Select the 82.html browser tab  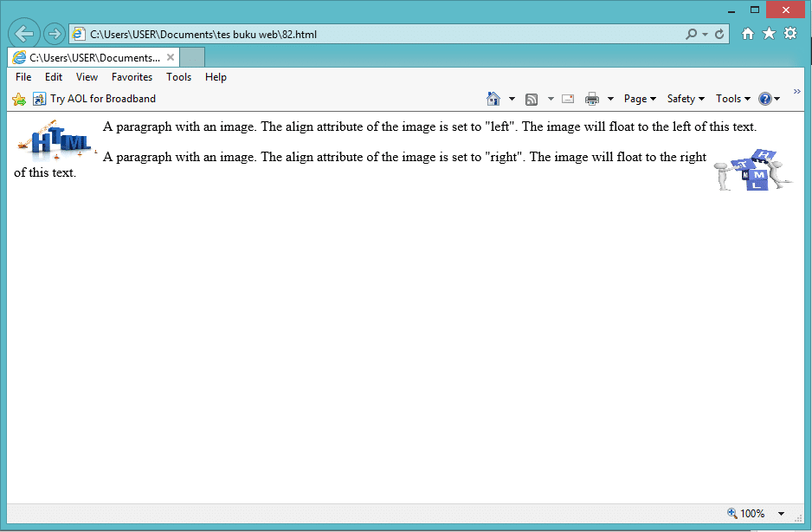(91, 57)
